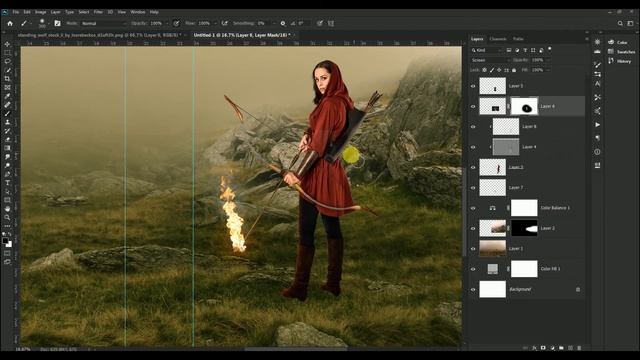Hide the topmost Layer 5
The image size is (640, 360).
pos(473,86)
